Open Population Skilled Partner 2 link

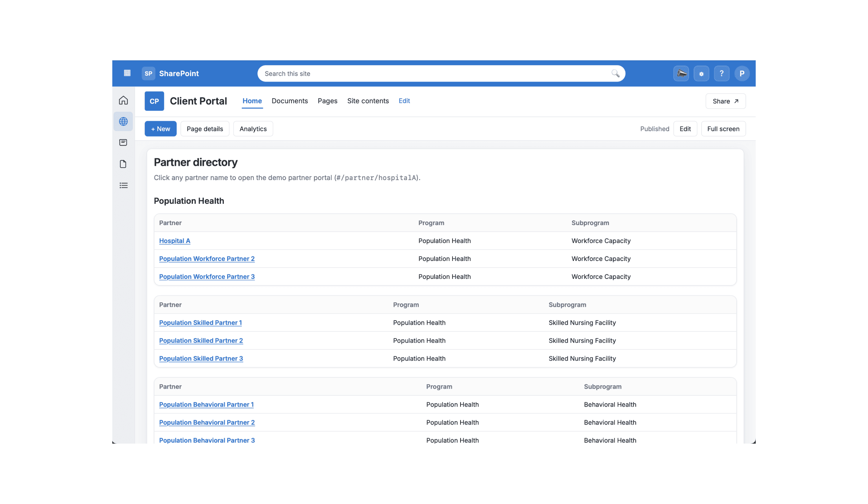[201, 341]
